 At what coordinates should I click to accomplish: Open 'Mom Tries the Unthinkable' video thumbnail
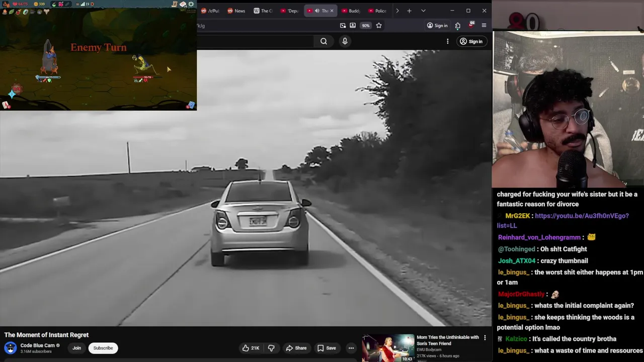coord(388,348)
